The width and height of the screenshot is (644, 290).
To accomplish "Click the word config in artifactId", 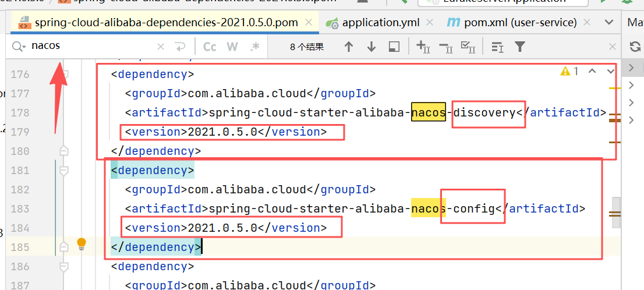I will [474, 208].
